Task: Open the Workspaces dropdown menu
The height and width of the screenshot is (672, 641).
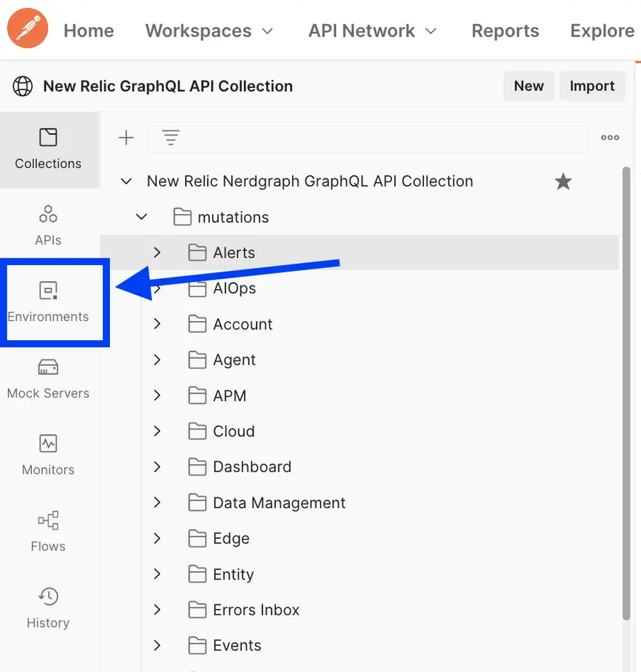Action: (209, 31)
